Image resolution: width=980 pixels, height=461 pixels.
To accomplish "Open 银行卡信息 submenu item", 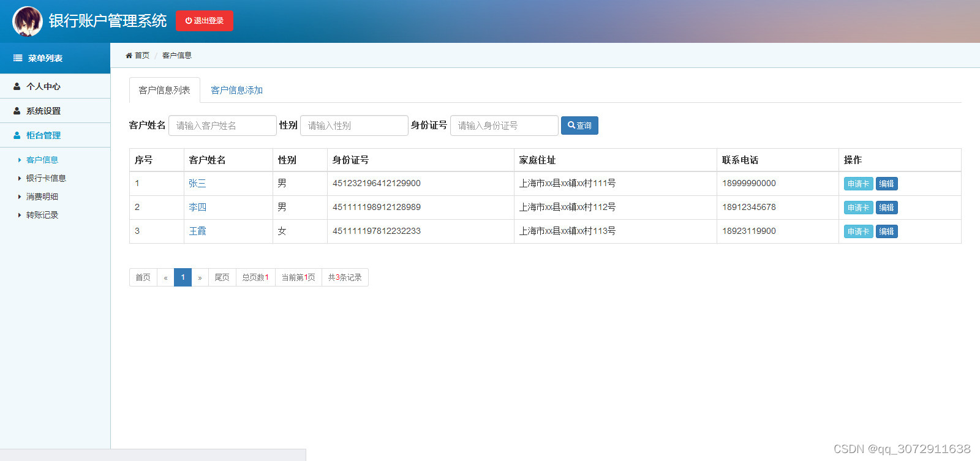I will [x=46, y=178].
